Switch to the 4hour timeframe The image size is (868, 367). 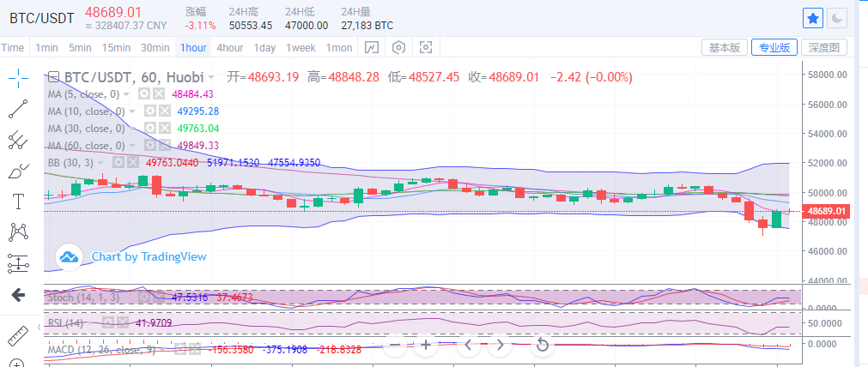(x=229, y=48)
